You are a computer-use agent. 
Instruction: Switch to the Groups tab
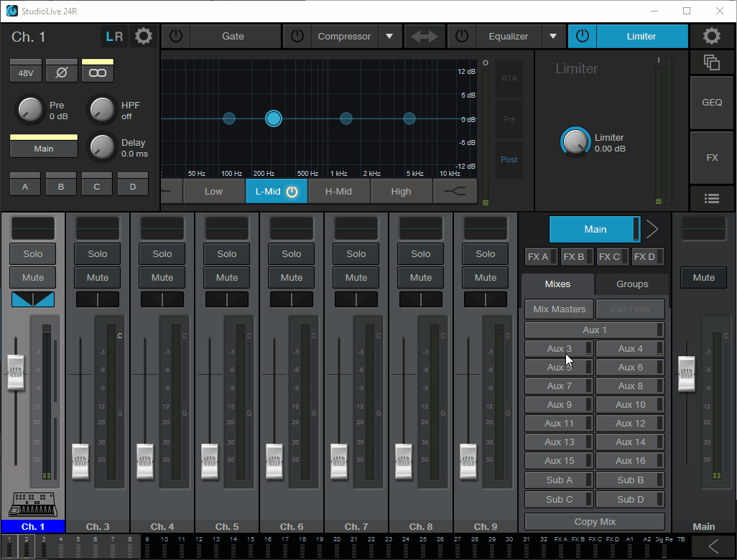(x=632, y=284)
